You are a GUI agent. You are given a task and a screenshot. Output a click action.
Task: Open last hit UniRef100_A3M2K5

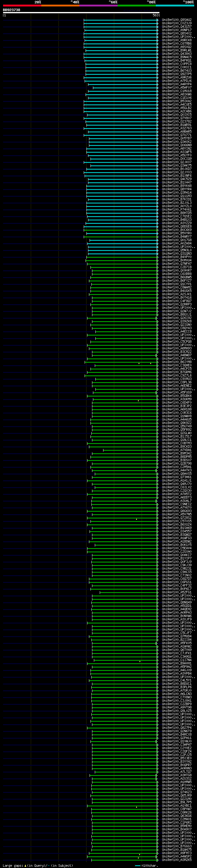(177, 860)
